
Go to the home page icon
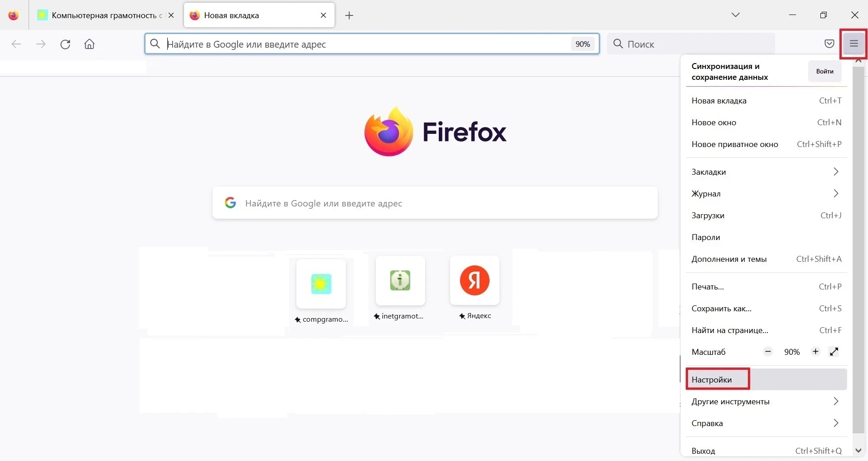tap(90, 44)
